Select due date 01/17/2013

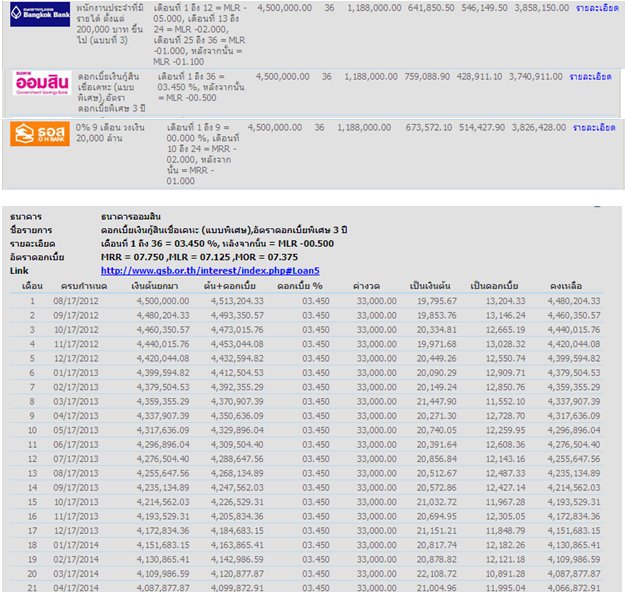[76, 373]
